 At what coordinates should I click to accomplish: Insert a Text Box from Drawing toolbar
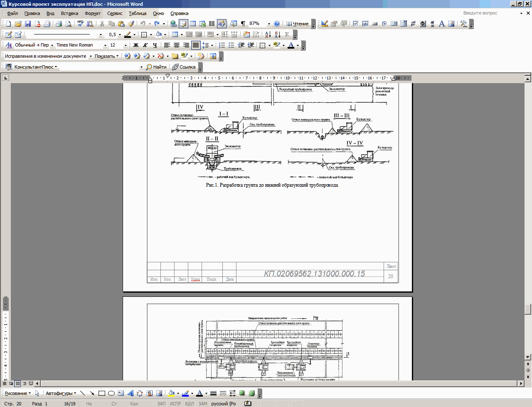tap(121, 393)
